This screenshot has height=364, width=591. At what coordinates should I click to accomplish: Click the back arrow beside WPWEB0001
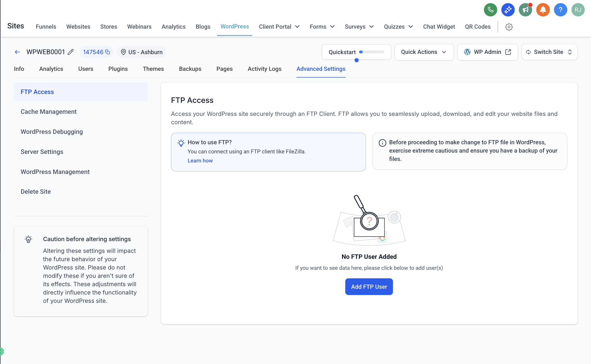[17, 52]
